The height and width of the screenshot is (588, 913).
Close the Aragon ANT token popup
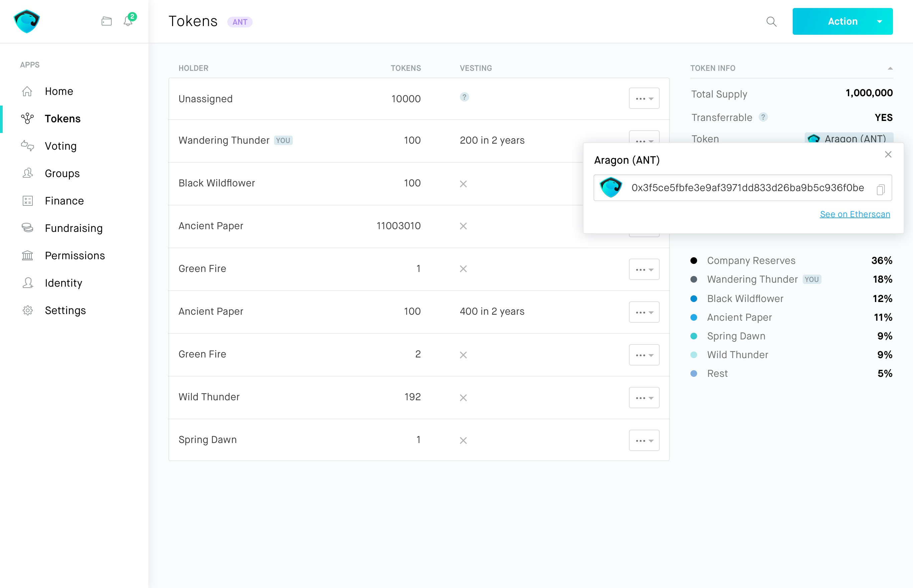tap(888, 154)
